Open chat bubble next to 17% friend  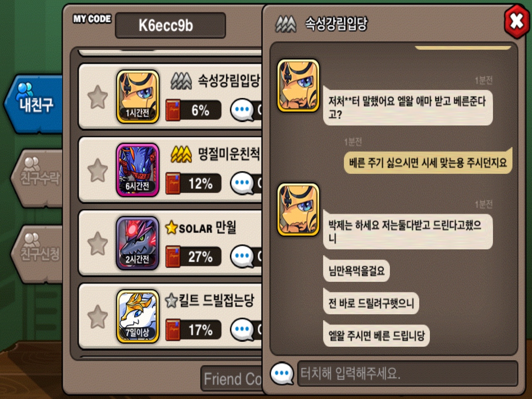[242, 330]
